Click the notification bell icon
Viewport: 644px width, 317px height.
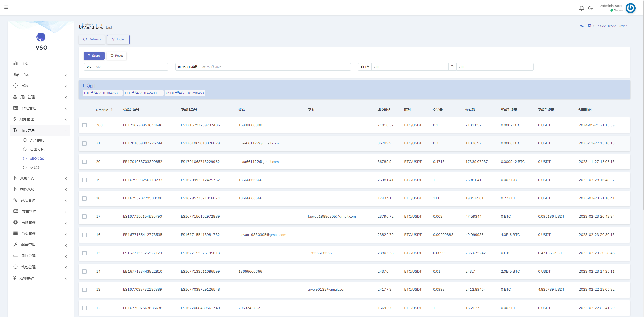(582, 8)
